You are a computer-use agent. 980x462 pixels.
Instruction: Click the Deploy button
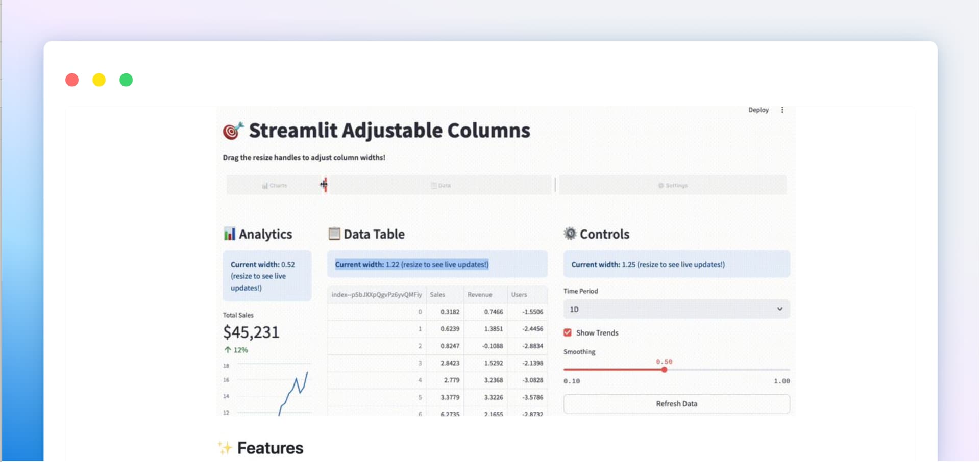tap(758, 110)
